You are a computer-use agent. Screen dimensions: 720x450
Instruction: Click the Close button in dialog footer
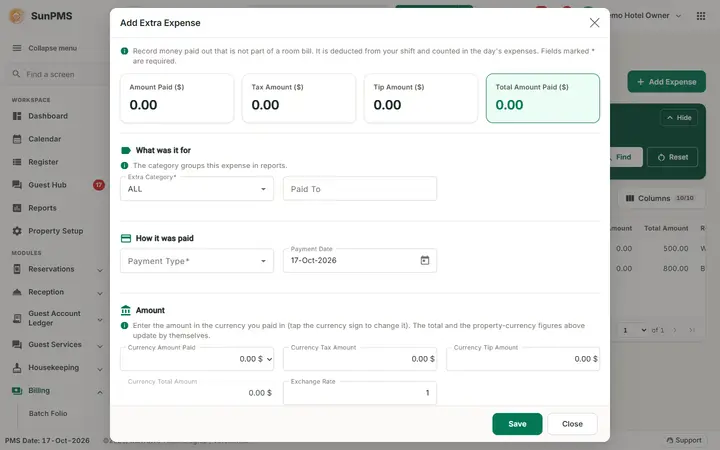[572, 424]
